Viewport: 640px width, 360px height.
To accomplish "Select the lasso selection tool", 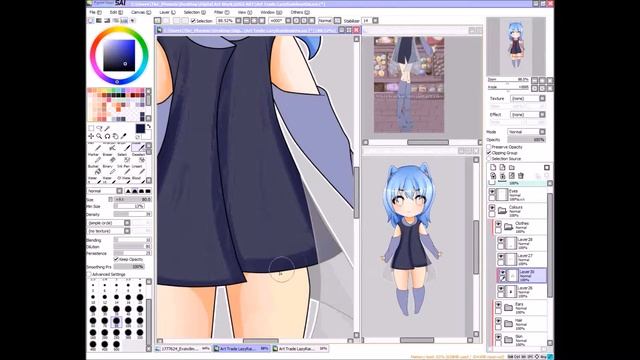I will click(x=99, y=129).
